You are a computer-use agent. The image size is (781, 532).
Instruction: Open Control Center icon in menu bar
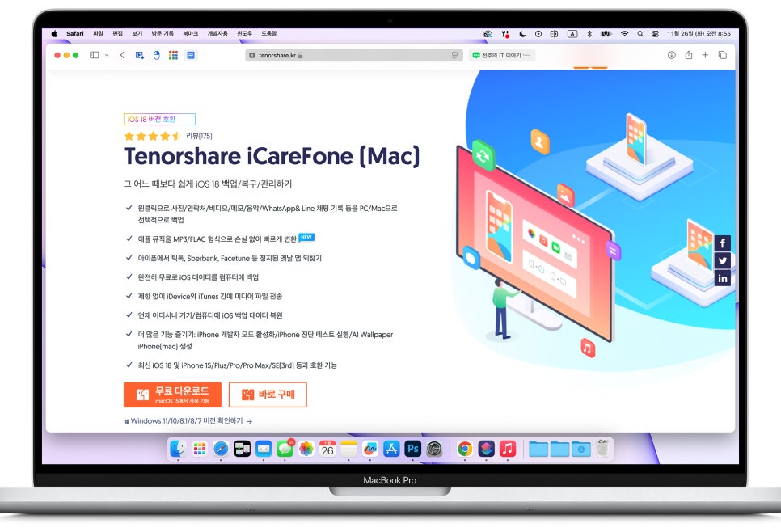pyautogui.click(x=656, y=34)
